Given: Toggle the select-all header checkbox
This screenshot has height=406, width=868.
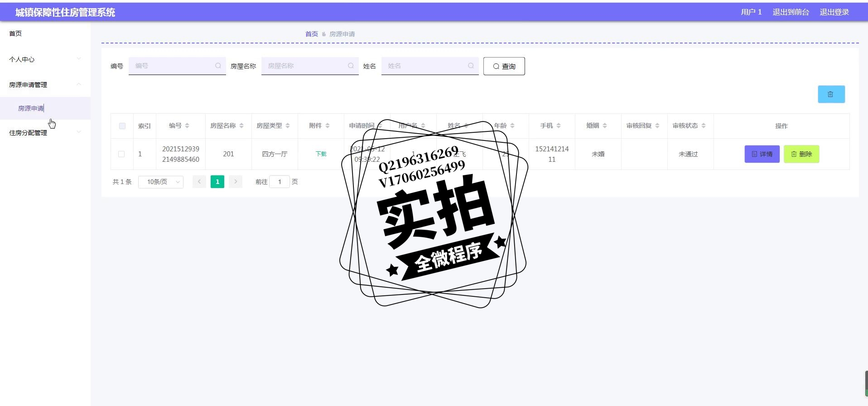Looking at the screenshot, I should pos(122,126).
